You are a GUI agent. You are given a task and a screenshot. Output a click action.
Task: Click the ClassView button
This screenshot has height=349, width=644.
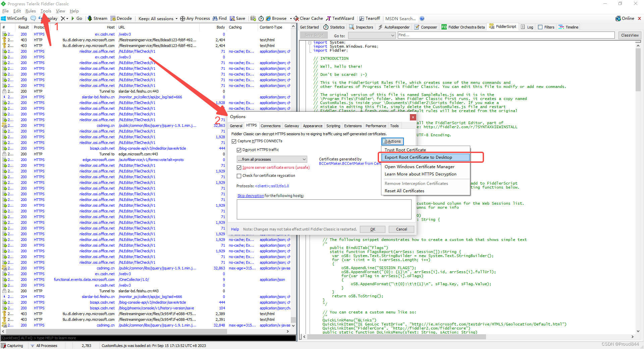pos(630,35)
